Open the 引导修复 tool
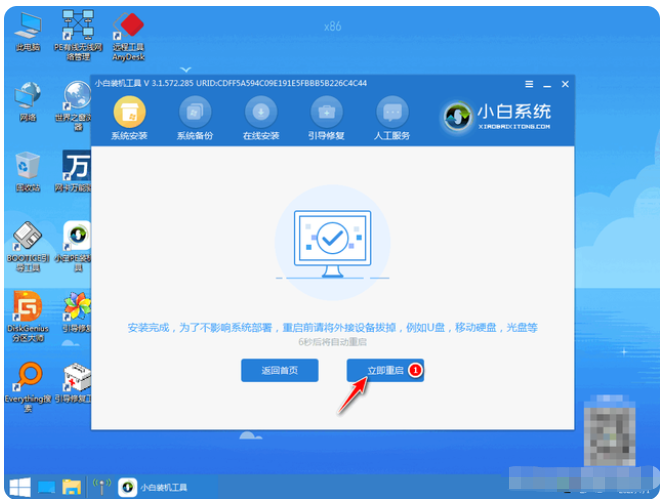Screen dimensions: 660x499 (x=326, y=111)
